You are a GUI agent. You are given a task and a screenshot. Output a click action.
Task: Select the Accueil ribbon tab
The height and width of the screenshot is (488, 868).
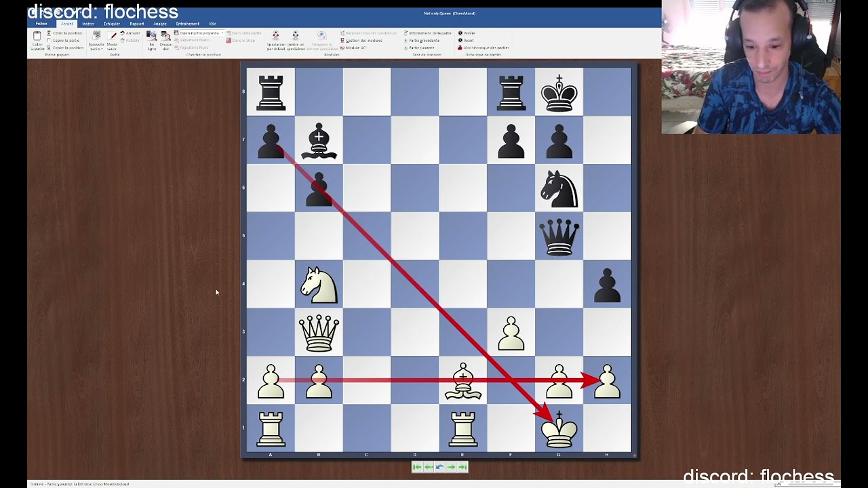tap(66, 24)
